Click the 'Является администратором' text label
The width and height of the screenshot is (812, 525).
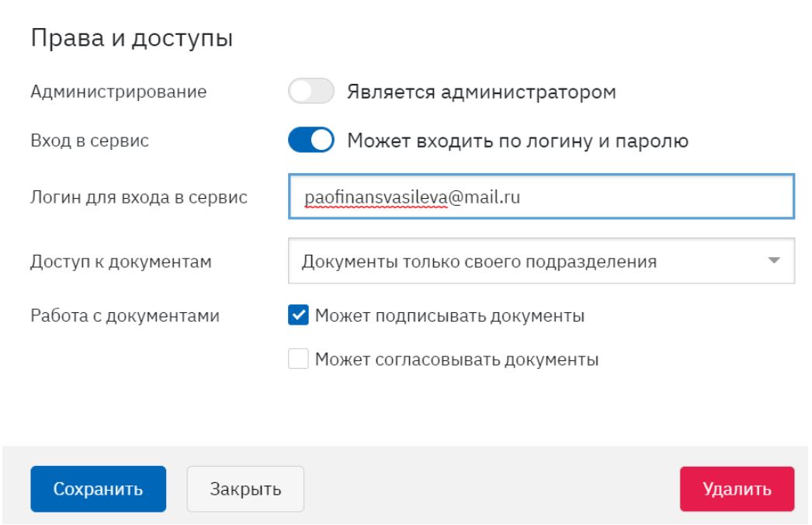tap(481, 92)
